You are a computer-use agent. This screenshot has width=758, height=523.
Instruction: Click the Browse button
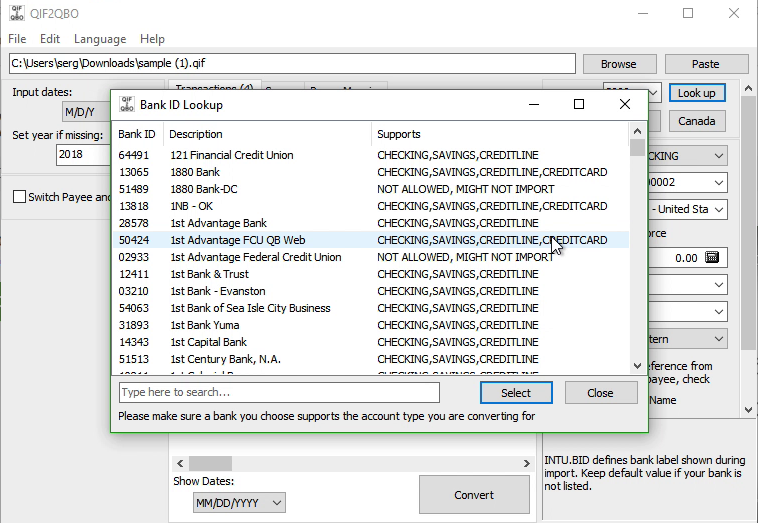point(619,64)
